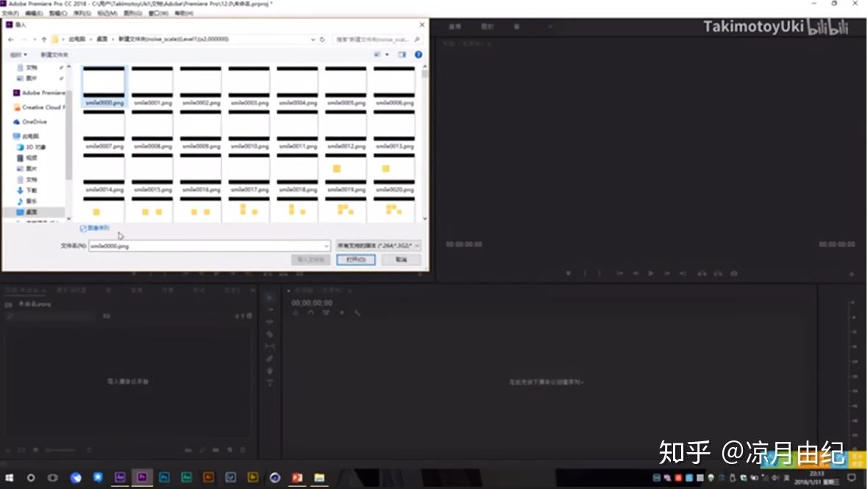This screenshot has height=489, width=868.
Task: Select the smile0001.png thumbnail
Action: click(152, 86)
